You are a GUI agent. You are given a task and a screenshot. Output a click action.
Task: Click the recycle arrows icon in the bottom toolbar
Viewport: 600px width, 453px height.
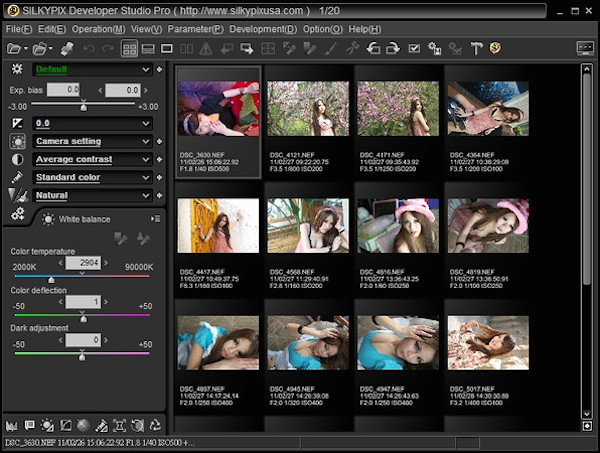[155, 425]
